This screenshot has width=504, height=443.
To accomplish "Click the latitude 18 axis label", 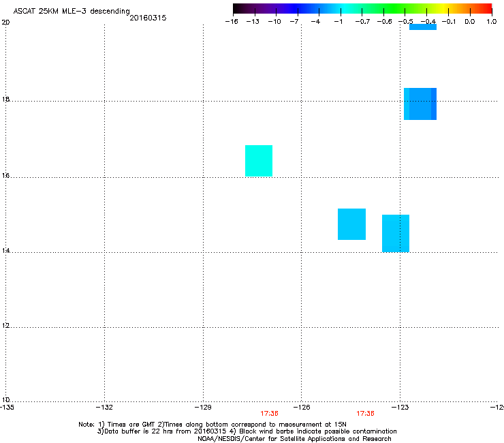I will 5,99.
